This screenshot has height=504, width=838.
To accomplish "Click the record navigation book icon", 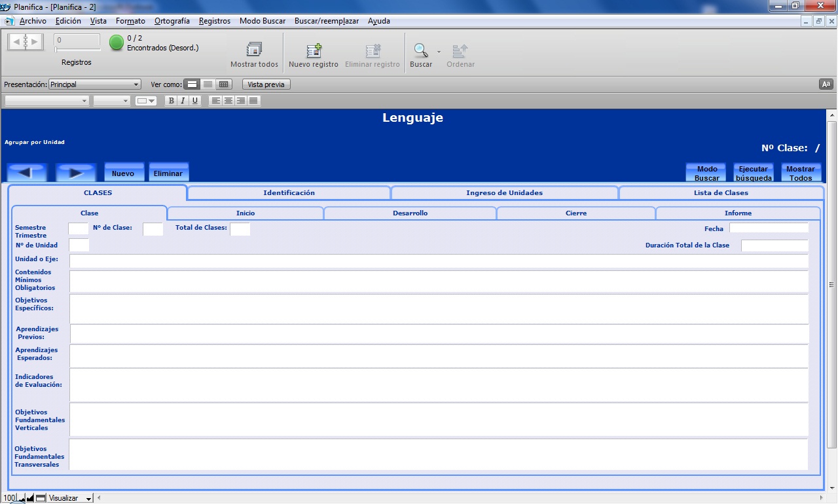I will click(26, 42).
